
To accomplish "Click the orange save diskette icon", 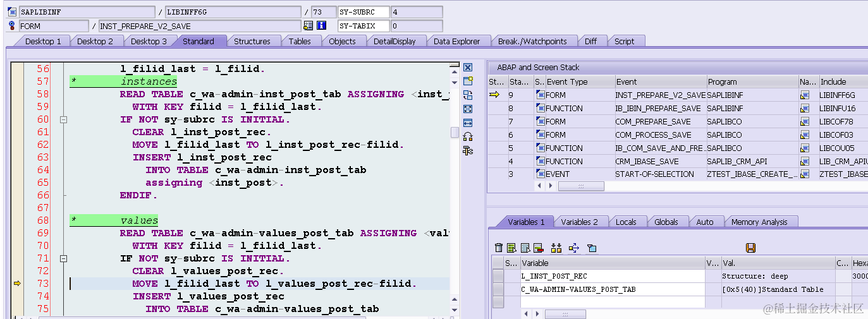I will [751, 248].
